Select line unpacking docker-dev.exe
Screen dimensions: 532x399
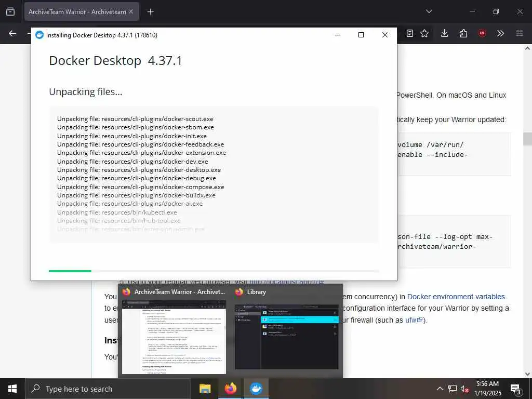(x=132, y=162)
